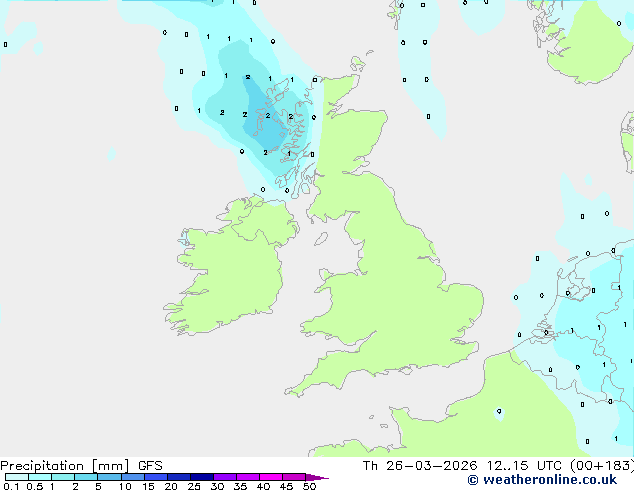
Task: Click the date 'Th 26-03-2026' label
Action: click(420, 466)
